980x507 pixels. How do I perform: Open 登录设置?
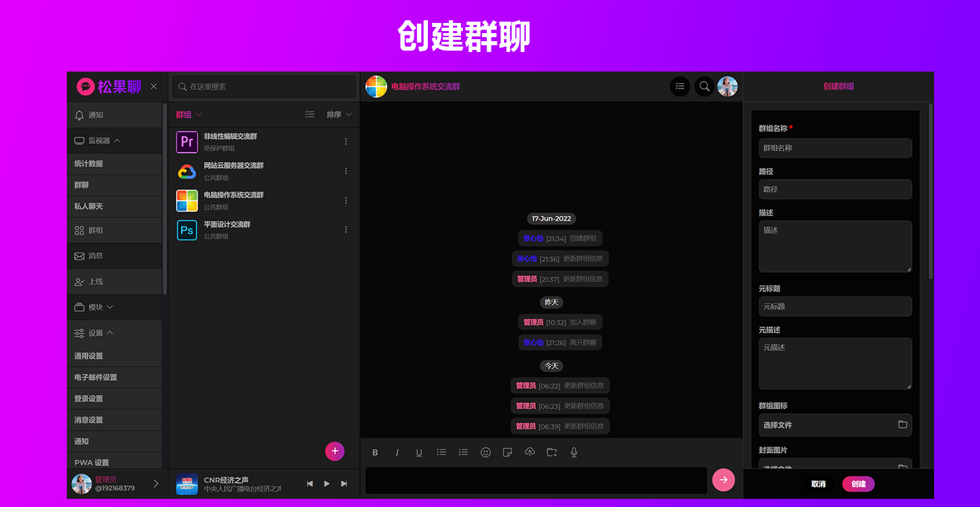[115, 399]
